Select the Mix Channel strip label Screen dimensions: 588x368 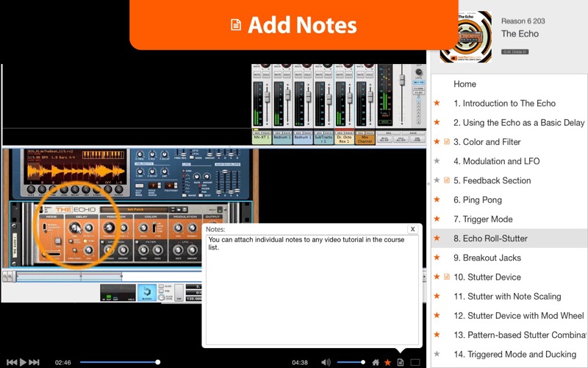[365, 139]
